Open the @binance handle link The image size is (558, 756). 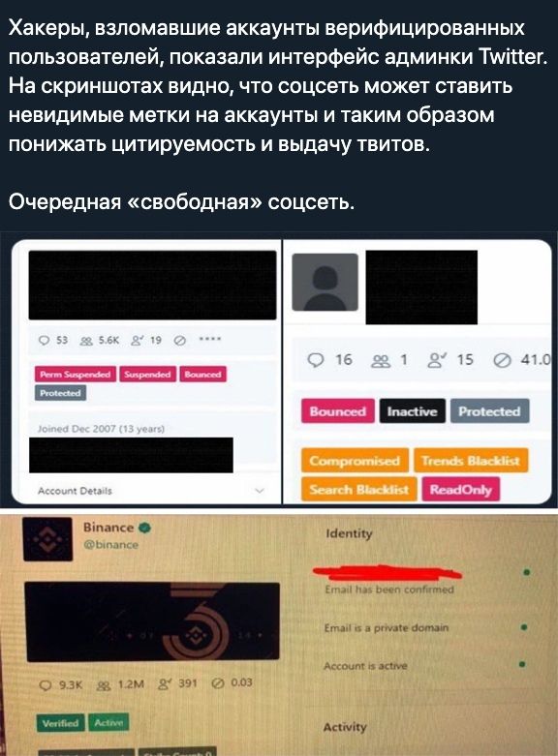pyautogui.click(x=110, y=544)
